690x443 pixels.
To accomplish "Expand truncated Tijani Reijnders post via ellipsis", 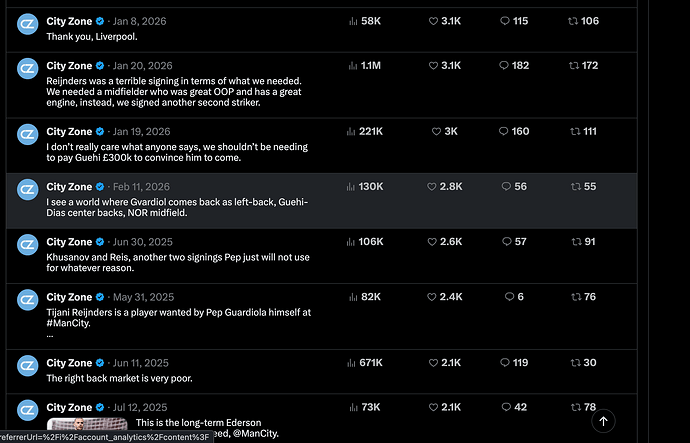I will click(50, 336).
